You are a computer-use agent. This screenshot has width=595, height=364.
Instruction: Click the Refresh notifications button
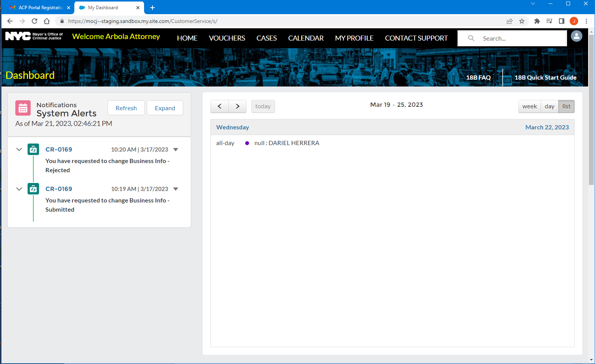126,108
